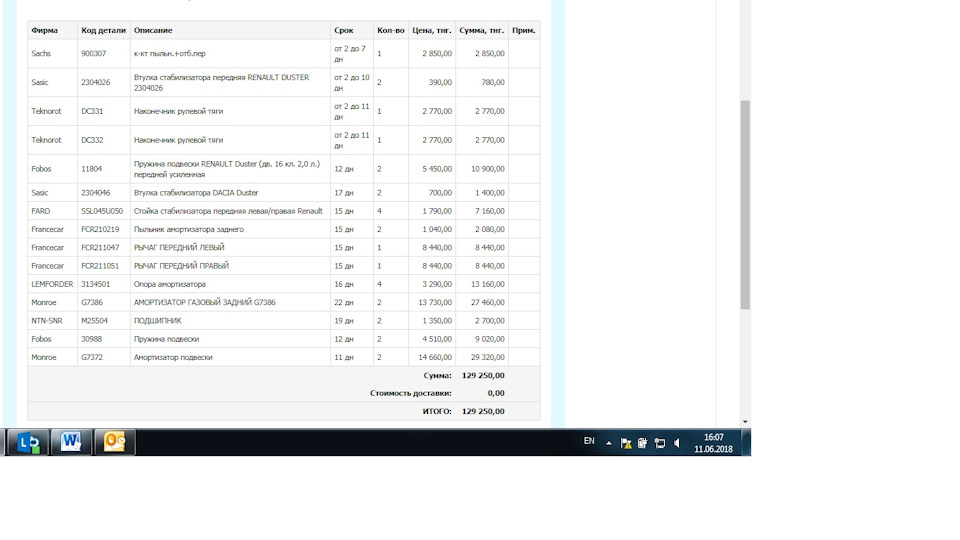Click tray icon right of the flag
Image resolution: width=960 pixels, height=540 pixels.
click(x=643, y=443)
